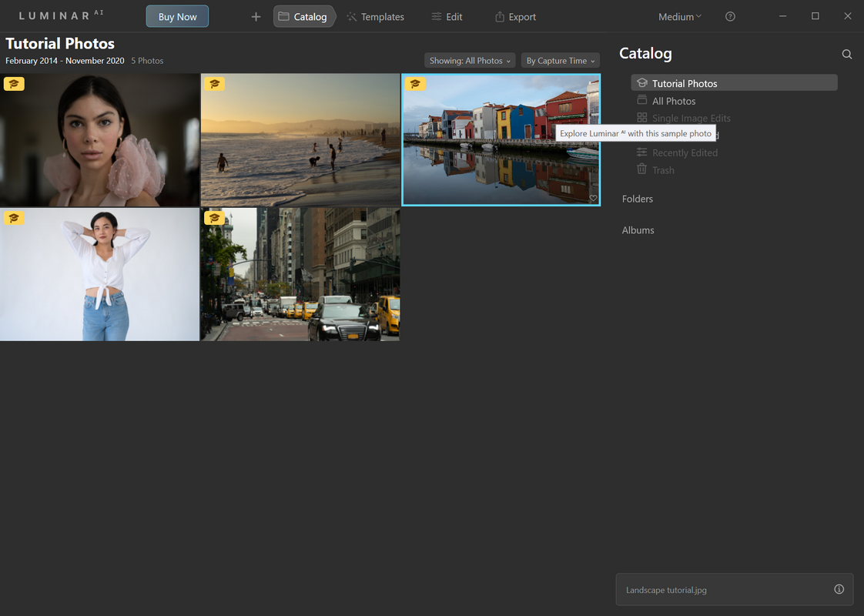Switch to the Edit tab
864x616 pixels.
tap(447, 16)
